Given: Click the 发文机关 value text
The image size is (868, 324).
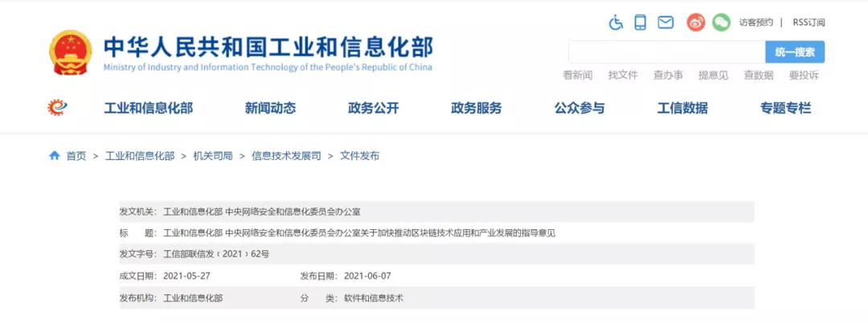Looking at the screenshot, I should [x=262, y=212].
